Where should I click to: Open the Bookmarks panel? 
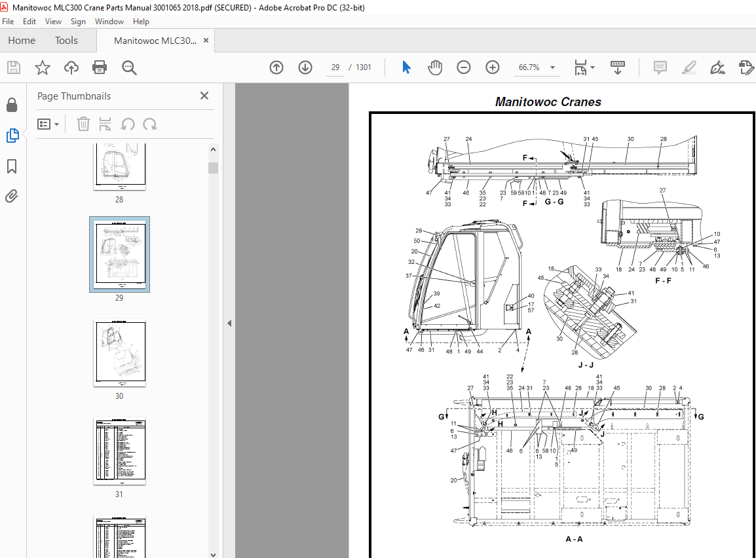coord(12,166)
